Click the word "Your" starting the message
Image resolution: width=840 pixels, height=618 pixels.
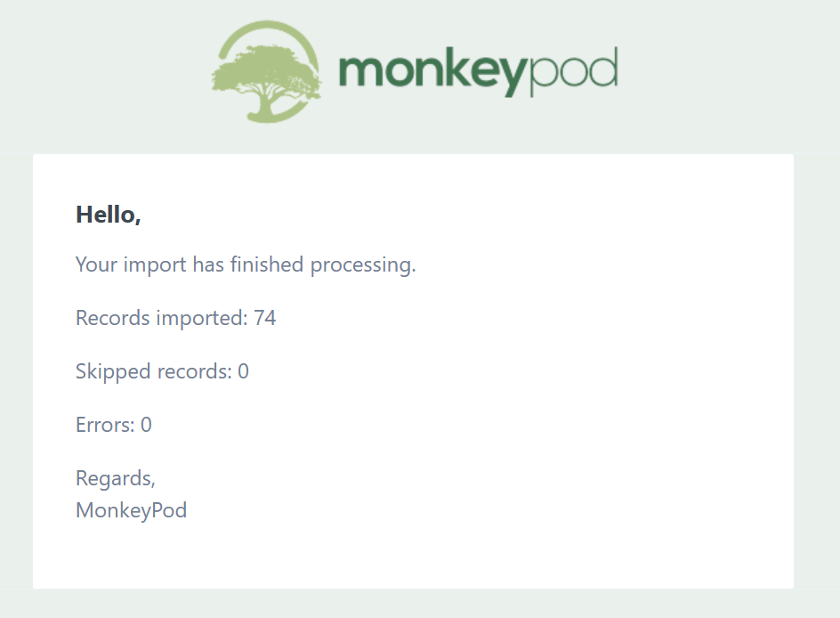tap(94, 265)
